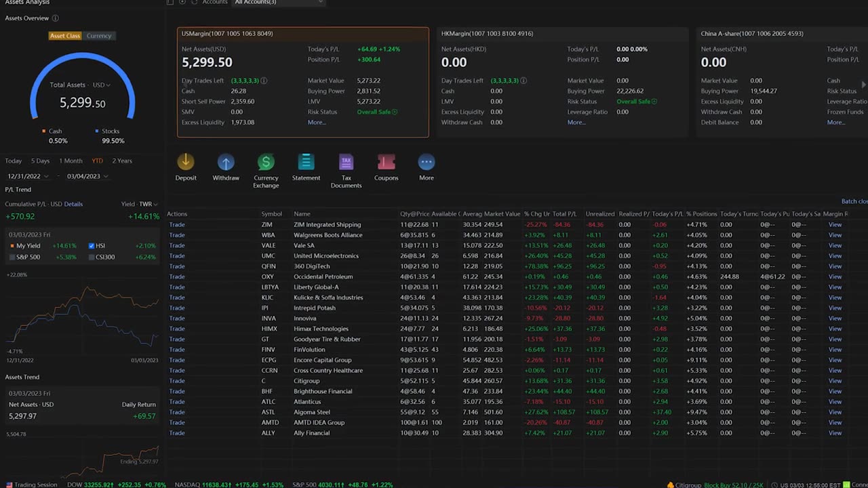Click US flag Trading Session icon
868x488 pixels.
pos(9,485)
